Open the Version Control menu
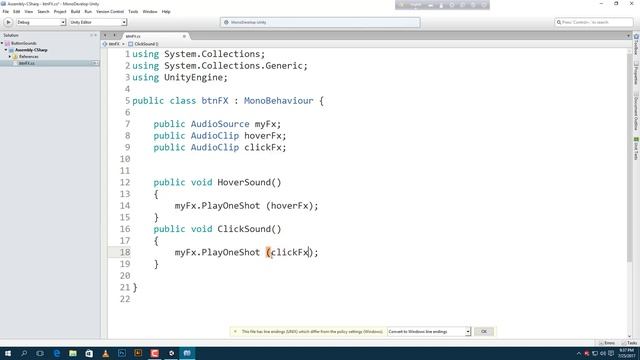Viewport: 640px width, 360px height. coord(110,11)
